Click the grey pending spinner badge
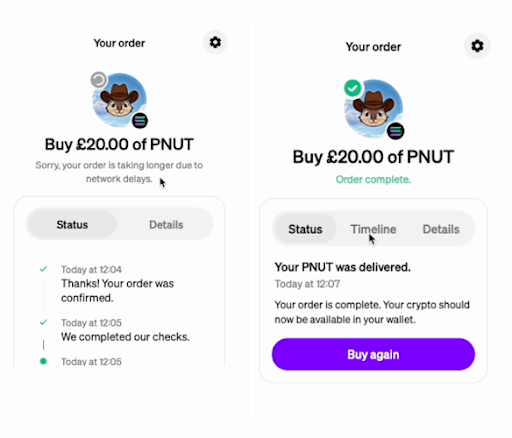Screen dimensions: 512x438 tap(99, 80)
